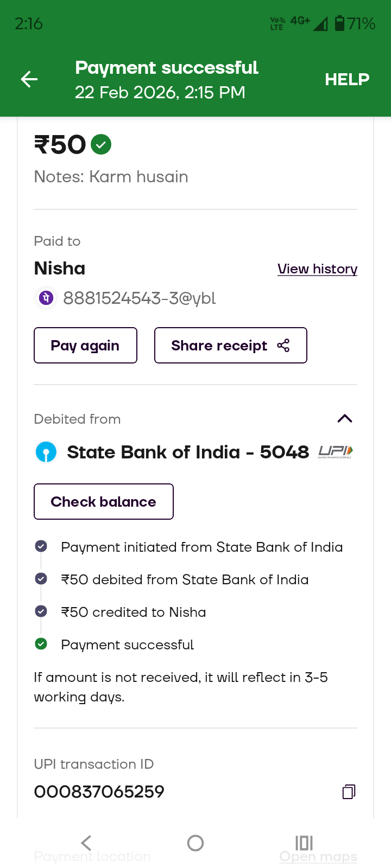Tap the recipient UPI ID 8881524543-3@ybl
The height and width of the screenshot is (868, 391).
[140, 298]
